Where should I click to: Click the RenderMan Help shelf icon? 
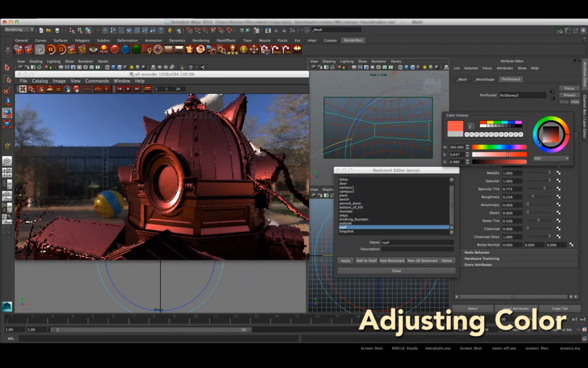pos(276,49)
